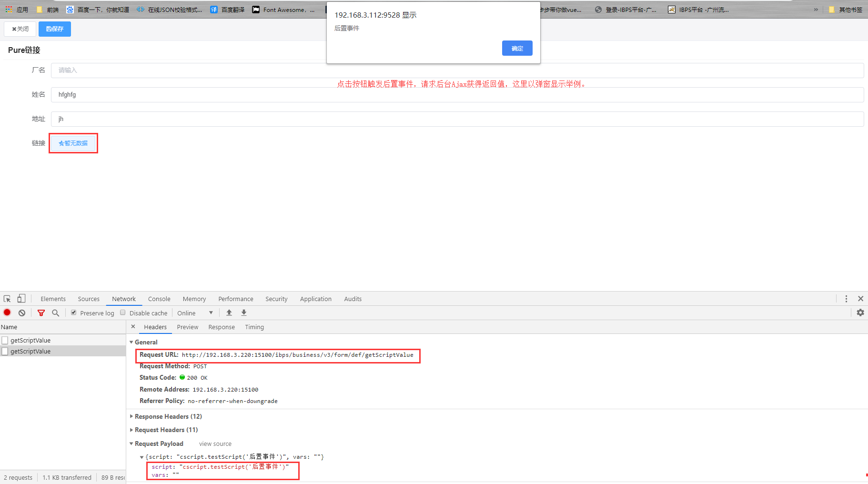Clear the network log
This screenshot has width=868, height=484.
(22, 313)
